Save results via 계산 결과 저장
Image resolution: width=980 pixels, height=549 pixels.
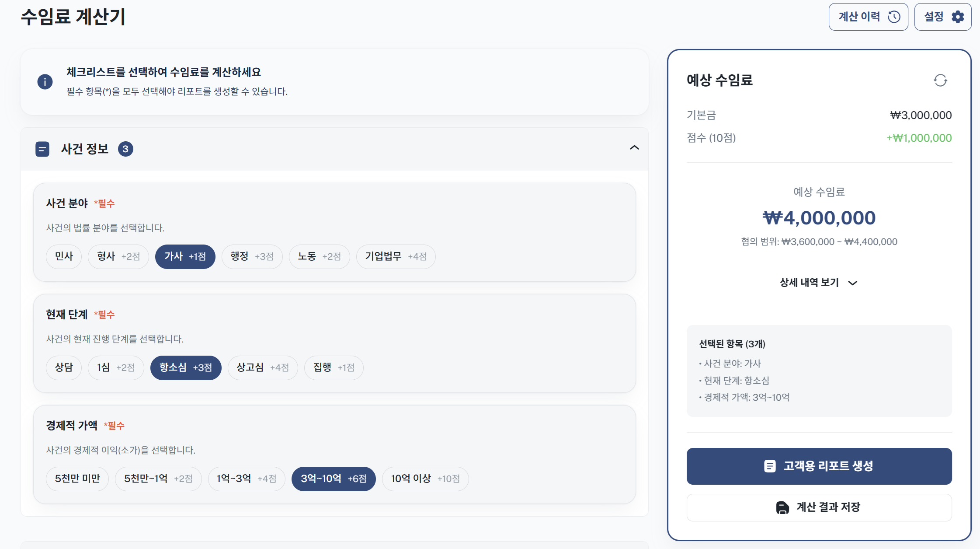[819, 507]
